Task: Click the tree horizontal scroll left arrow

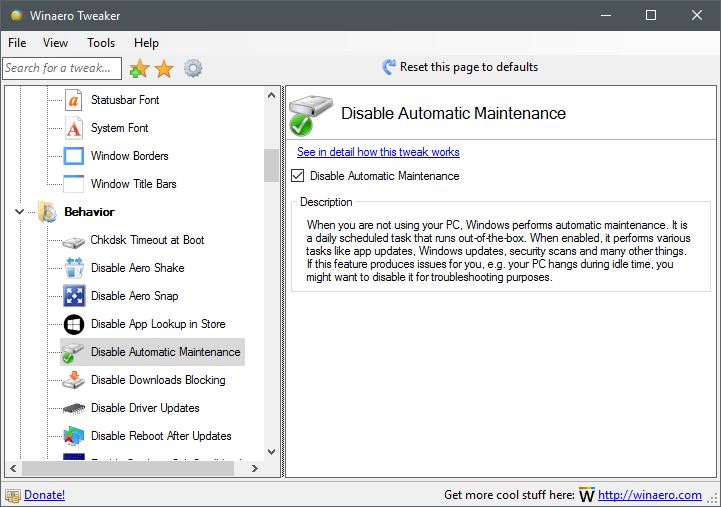Action: 13,468
